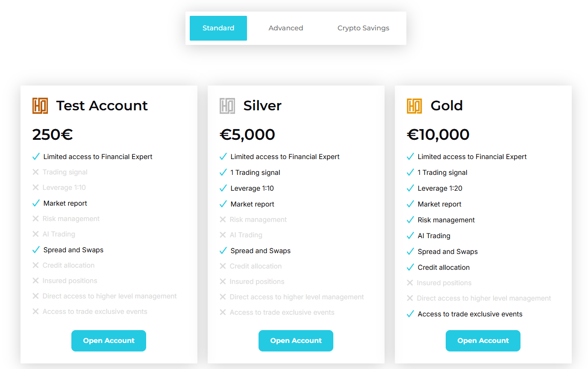The height and width of the screenshot is (369, 588).
Task: Open Account for the Test Account plan
Action: point(109,341)
